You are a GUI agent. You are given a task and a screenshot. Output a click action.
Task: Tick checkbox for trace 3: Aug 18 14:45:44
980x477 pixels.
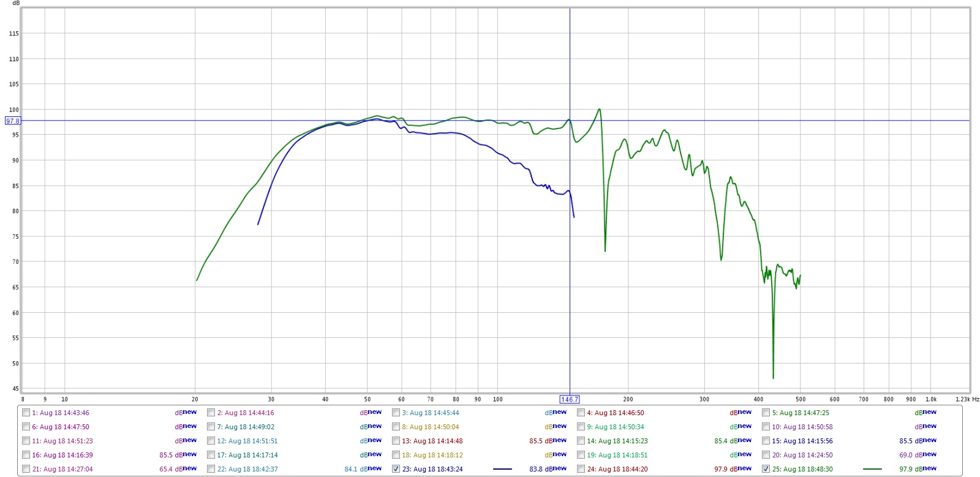(396, 412)
